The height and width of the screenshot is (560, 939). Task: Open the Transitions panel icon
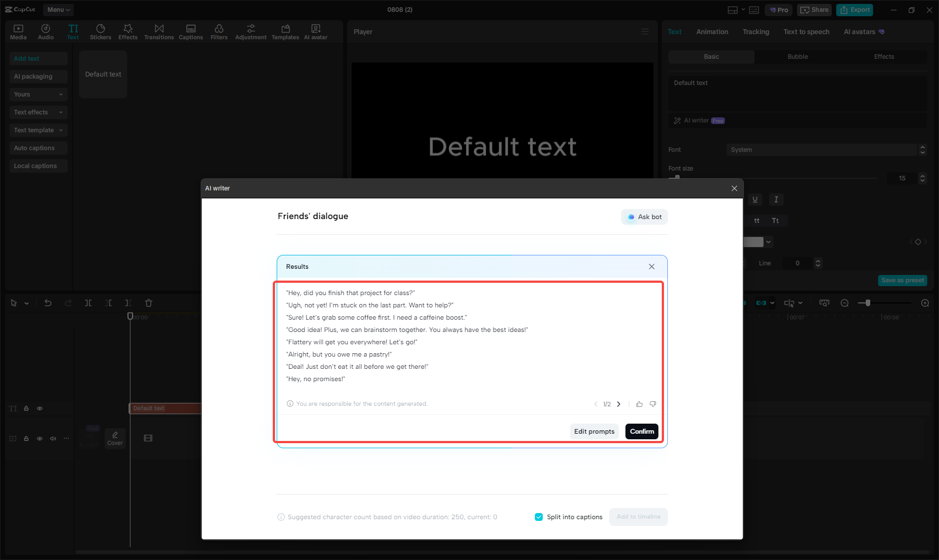(x=159, y=32)
